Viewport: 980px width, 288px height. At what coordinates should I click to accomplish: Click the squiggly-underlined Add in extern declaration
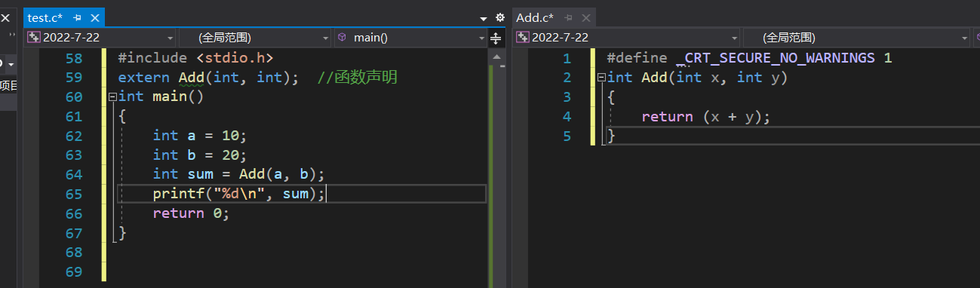point(192,77)
